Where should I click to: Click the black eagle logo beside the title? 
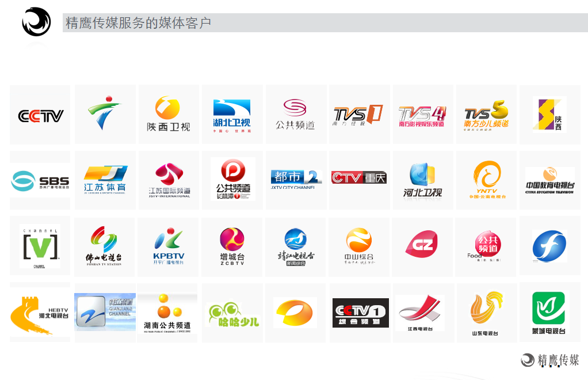(x=36, y=22)
